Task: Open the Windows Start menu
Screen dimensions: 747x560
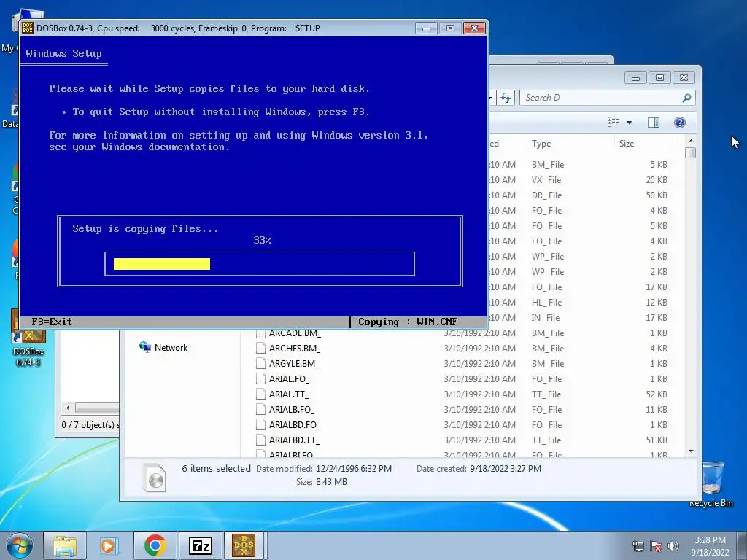Action: click(19, 545)
